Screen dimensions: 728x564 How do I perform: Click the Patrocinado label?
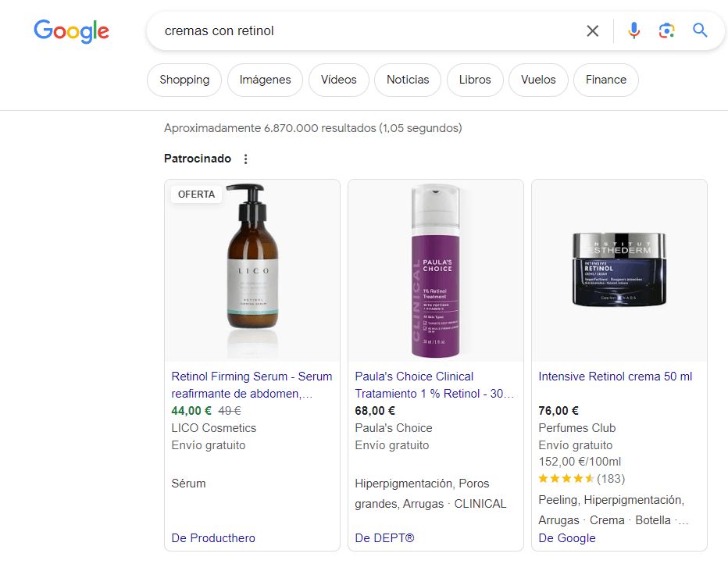click(x=198, y=159)
